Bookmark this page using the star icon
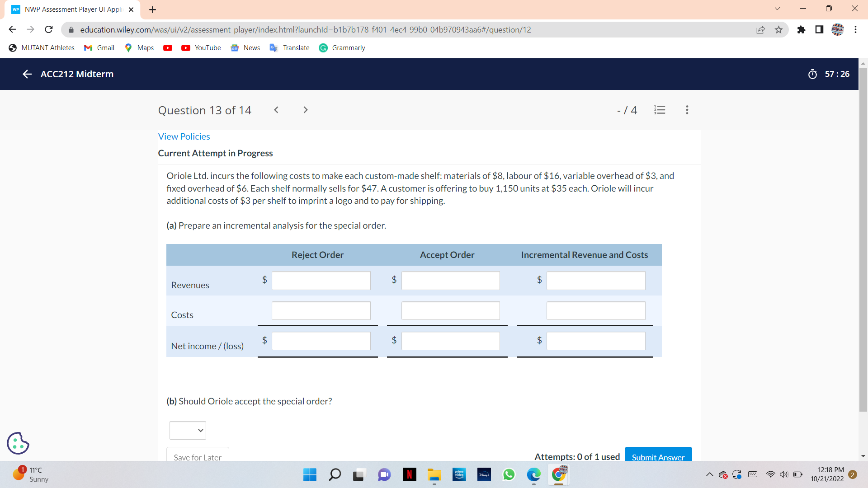The height and width of the screenshot is (488, 868). click(778, 29)
